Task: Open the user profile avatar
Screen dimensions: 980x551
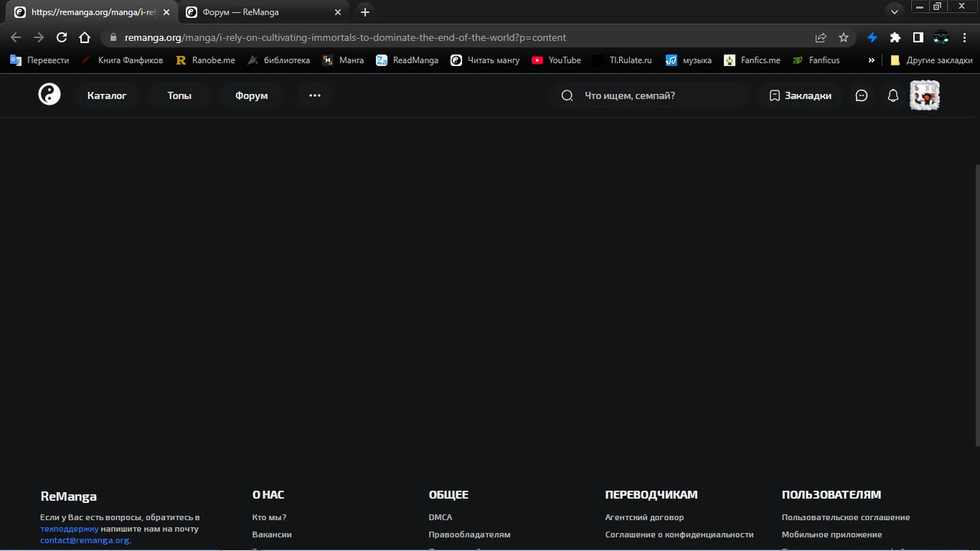Action: click(x=924, y=95)
